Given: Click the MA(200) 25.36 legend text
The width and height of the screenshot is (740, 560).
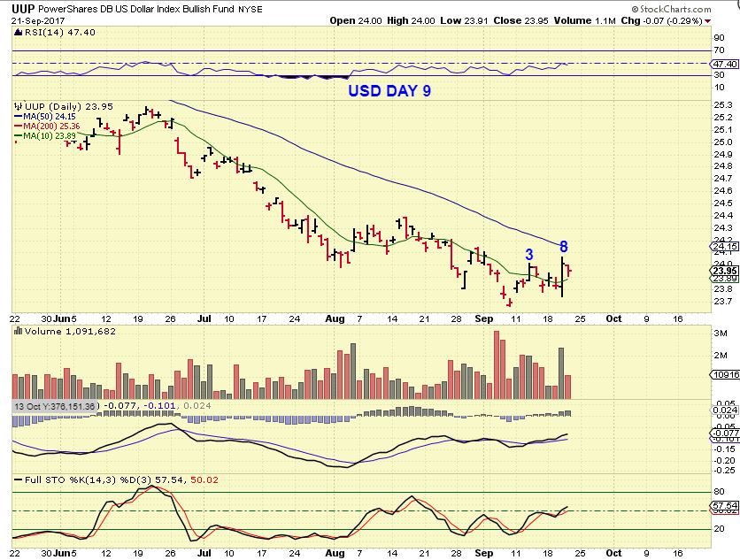Looking at the screenshot, I should (x=51, y=127).
